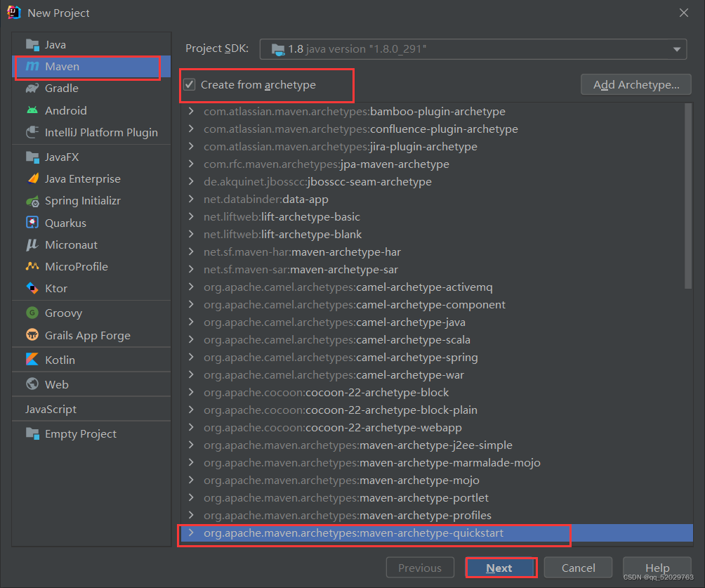Select Spring Initializr project type label
The width and height of the screenshot is (705, 588).
point(83,201)
